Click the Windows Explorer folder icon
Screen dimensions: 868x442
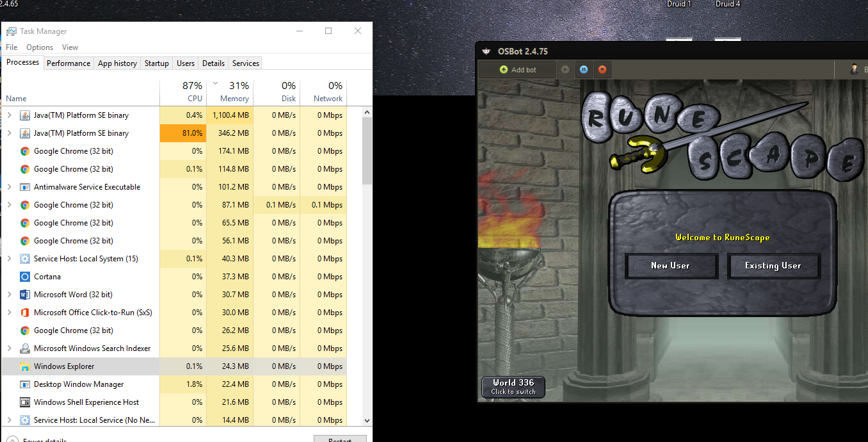click(25, 366)
